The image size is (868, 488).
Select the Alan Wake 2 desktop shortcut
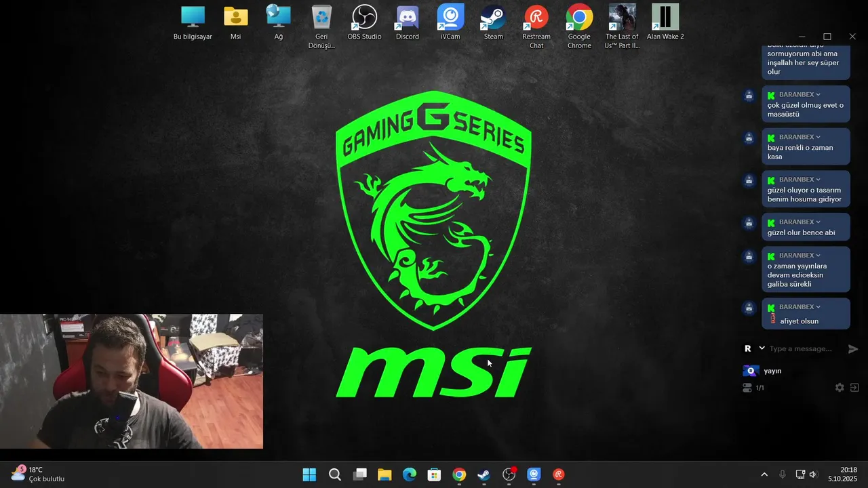665,22
